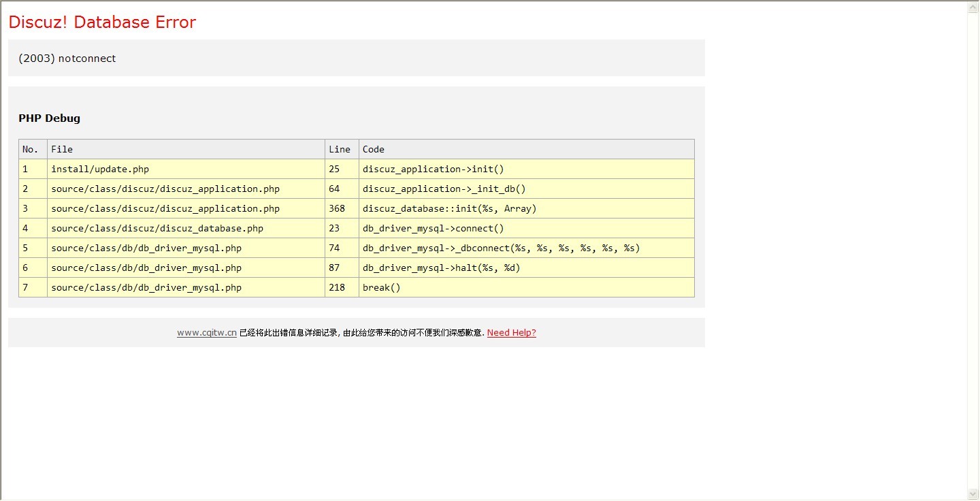The height and width of the screenshot is (501, 980).
Task: Click the scrollbar down arrow
Action: [973, 494]
